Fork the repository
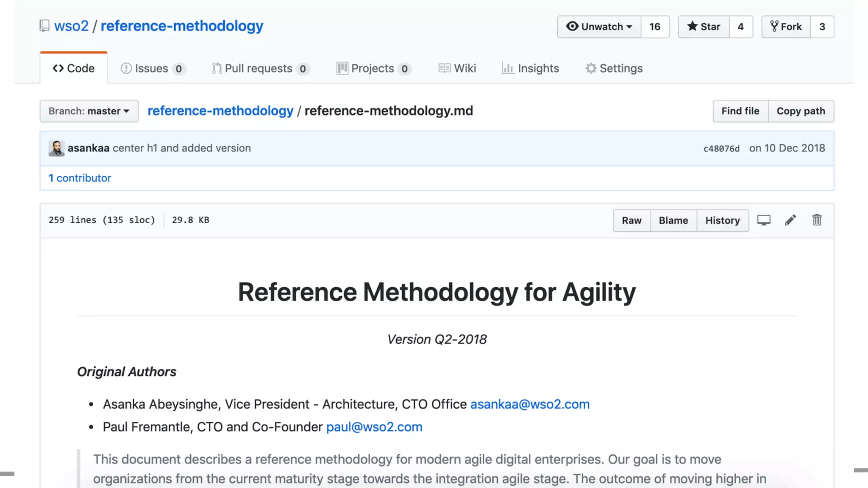This screenshot has height=488, width=868. (786, 27)
